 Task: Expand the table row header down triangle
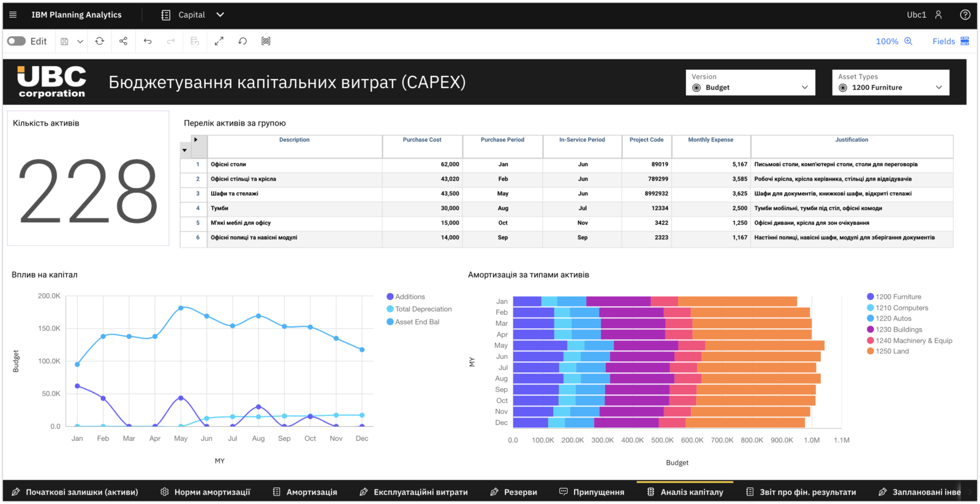[x=185, y=150]
